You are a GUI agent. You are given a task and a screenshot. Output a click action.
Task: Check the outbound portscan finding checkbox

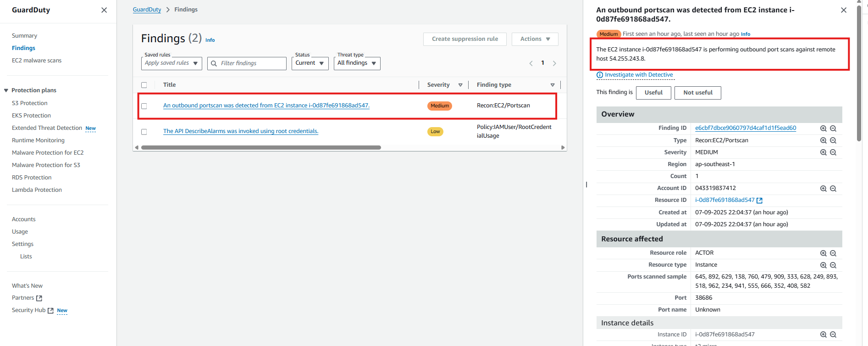[x=144, y=106]
